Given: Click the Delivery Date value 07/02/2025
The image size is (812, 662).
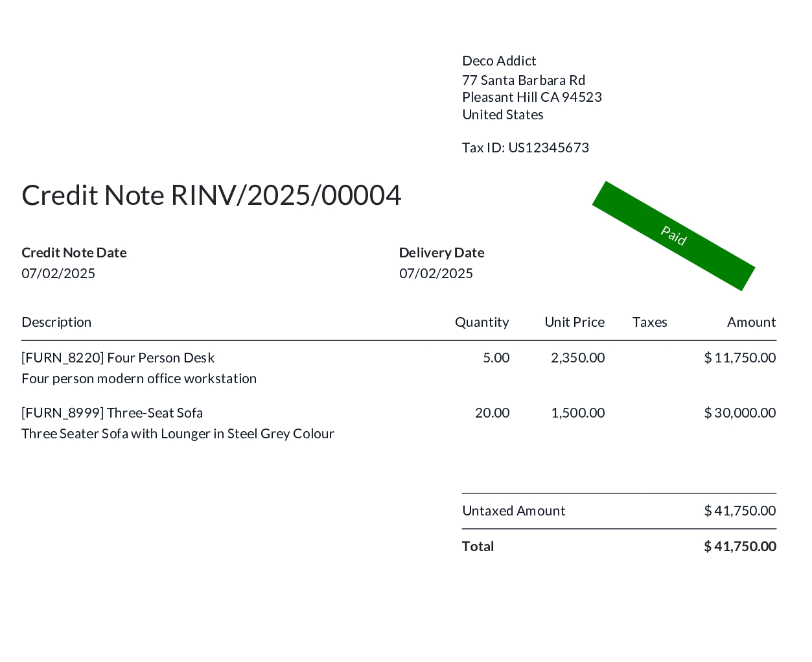Looking at the screenshot, I should (x=436, y=274).
